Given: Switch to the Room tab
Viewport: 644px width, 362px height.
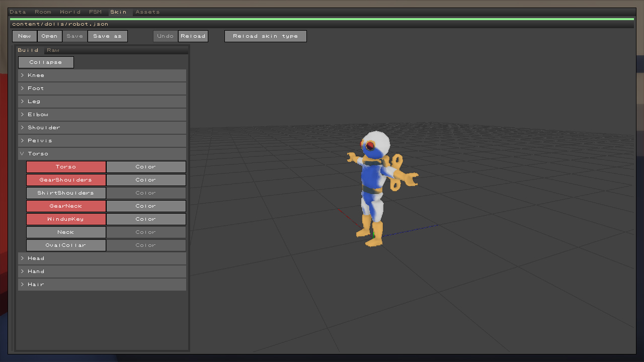Looking at the screenshot, I should (43, 12).
